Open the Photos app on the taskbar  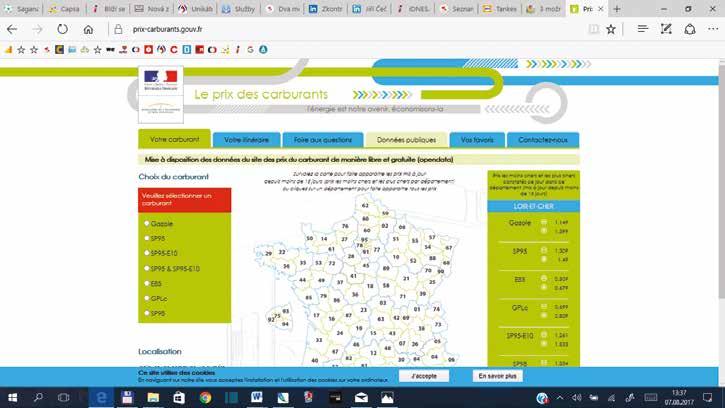click(x=387, y=397)
